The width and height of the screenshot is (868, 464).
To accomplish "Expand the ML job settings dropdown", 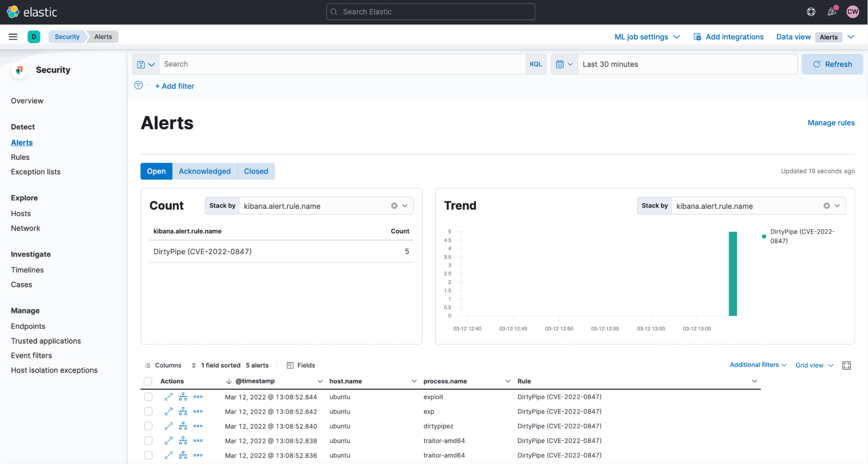I will point(647,37).
